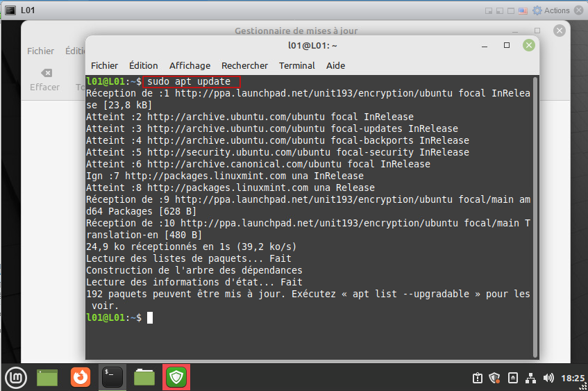Launch Firefox from the panel
The width and height of the screenshot is (588, 391).
[80, 377]
